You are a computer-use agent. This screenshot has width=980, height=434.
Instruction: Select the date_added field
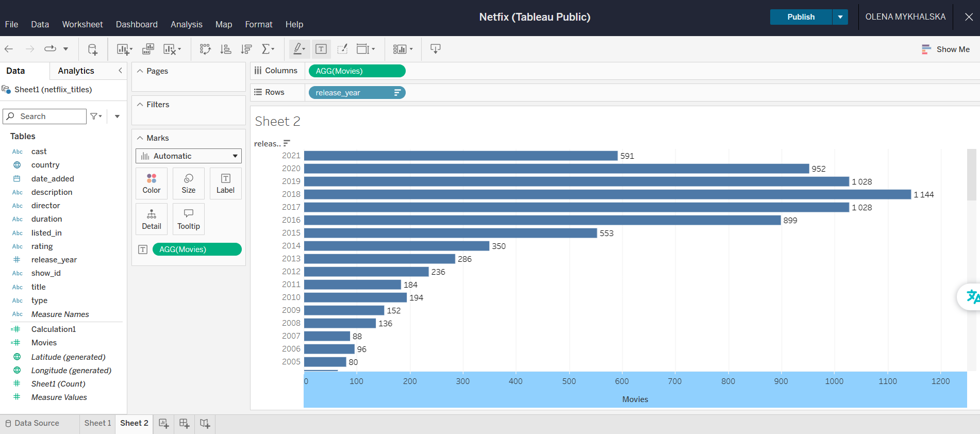[53, 179]
